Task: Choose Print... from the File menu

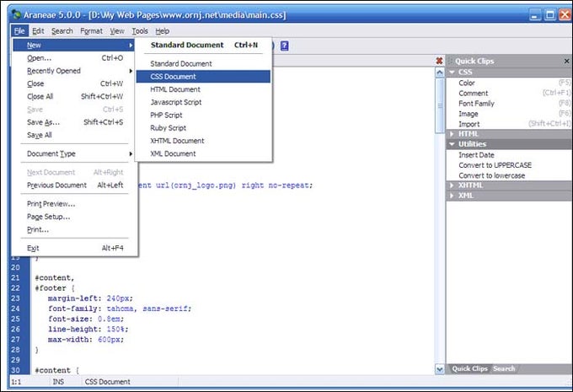Action: coord(74,229)
